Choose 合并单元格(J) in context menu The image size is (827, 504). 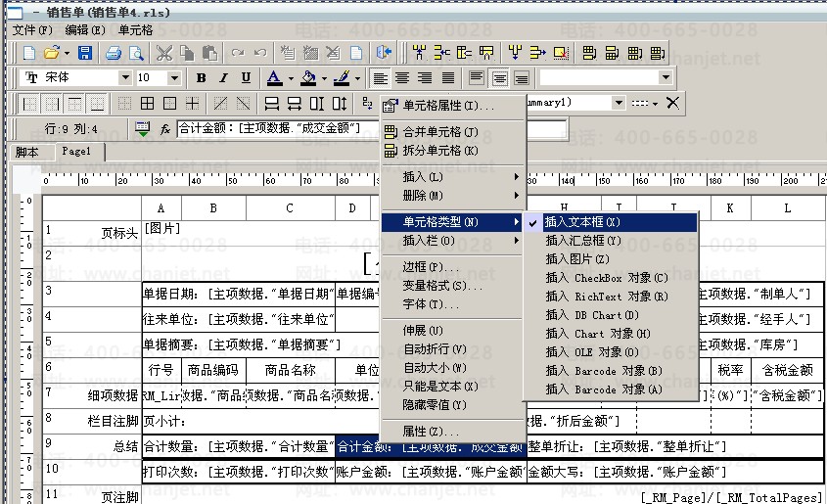(440, 132)
